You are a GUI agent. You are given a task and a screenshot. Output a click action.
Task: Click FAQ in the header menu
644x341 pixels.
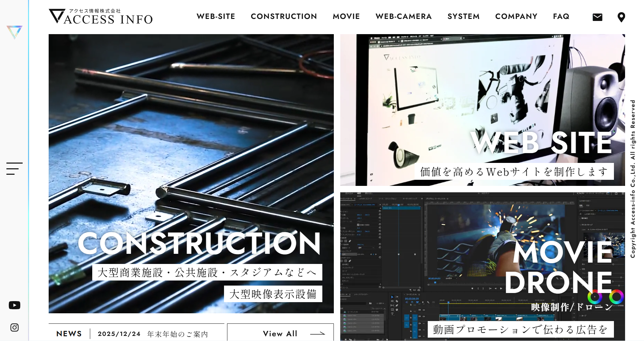561,17
